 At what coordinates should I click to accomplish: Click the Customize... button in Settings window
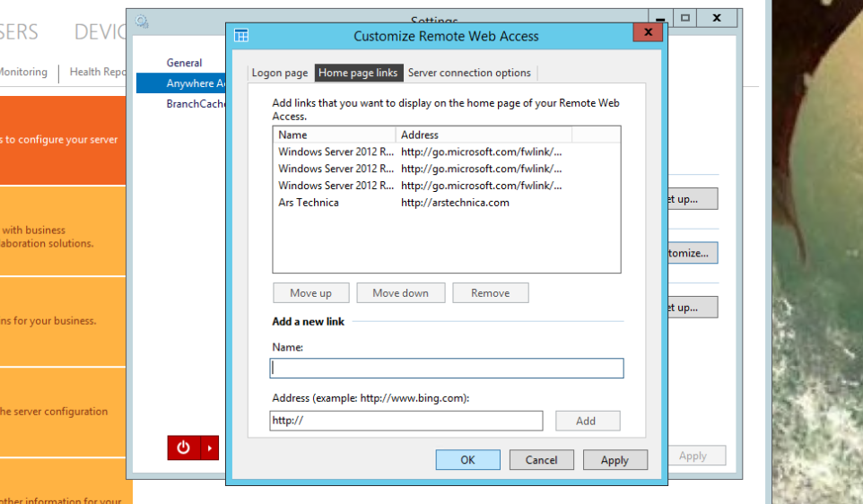693,253
